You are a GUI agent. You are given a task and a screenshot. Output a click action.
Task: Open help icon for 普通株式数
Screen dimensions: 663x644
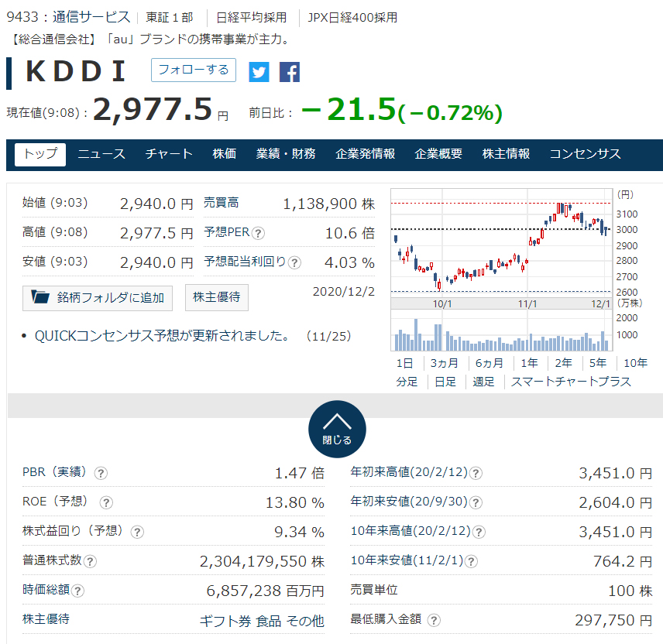[x=90, y=561]
